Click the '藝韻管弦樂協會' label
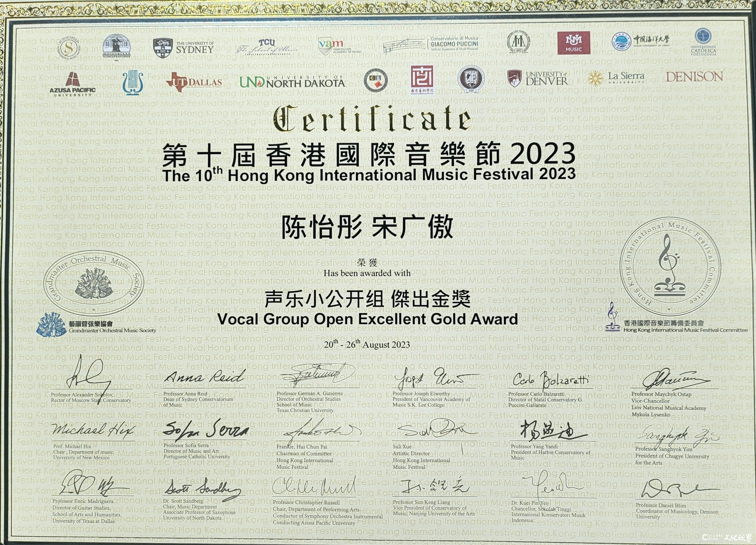 tap(91, 323)
